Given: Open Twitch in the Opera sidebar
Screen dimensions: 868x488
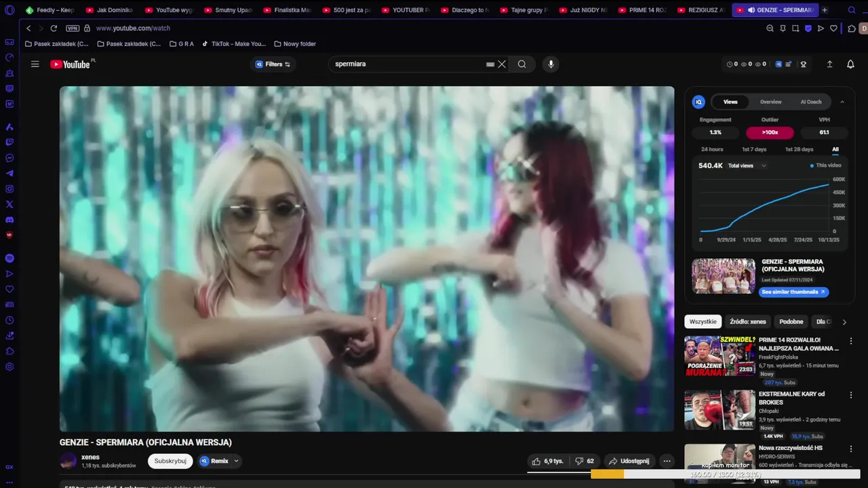Looking at the screenshot, I should coord(9,142).
